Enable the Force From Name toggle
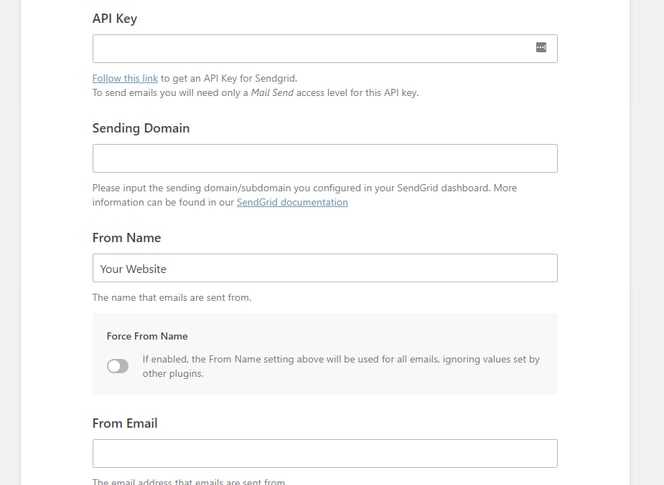 pyautogui.click(x=118, y=366)
